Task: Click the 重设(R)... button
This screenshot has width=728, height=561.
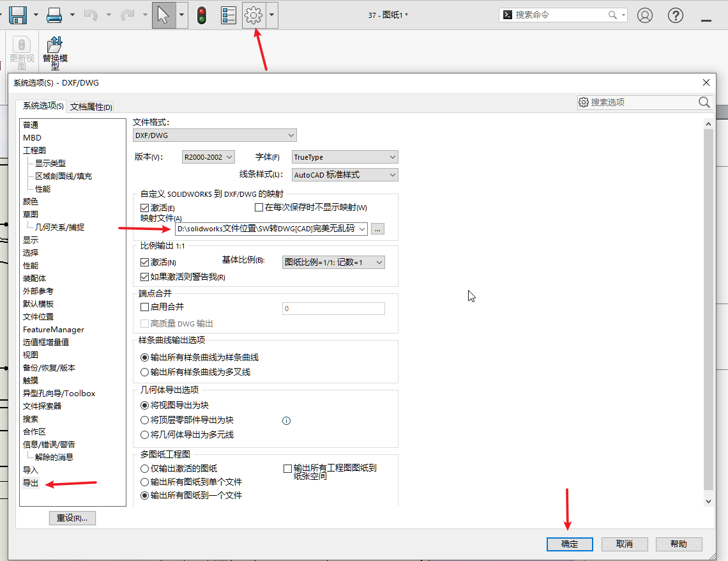Action: (72, 518)
